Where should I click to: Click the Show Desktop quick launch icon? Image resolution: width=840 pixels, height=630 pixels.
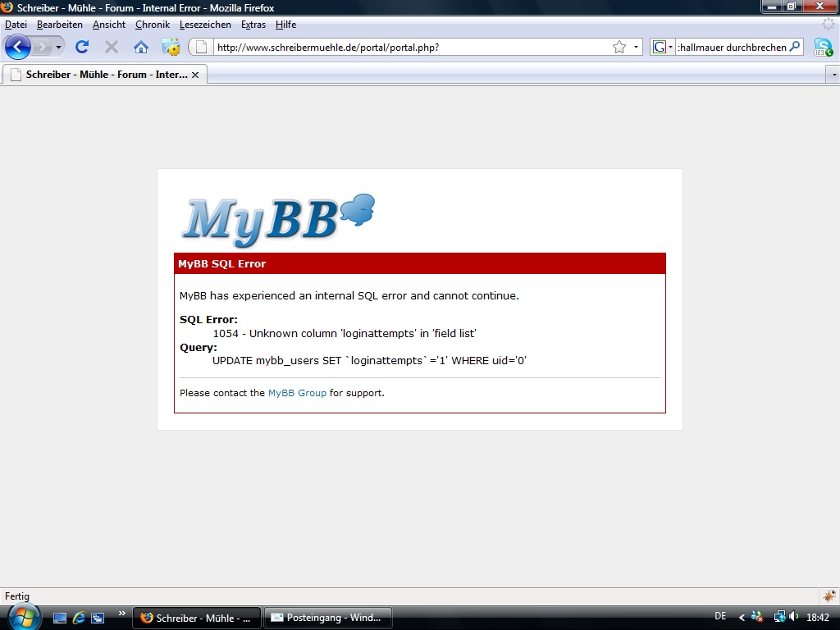tap(59, 619)
